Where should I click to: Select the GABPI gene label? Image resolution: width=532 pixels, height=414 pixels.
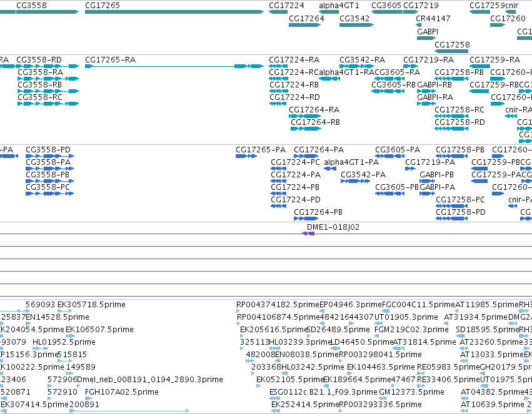click(428, 31)
